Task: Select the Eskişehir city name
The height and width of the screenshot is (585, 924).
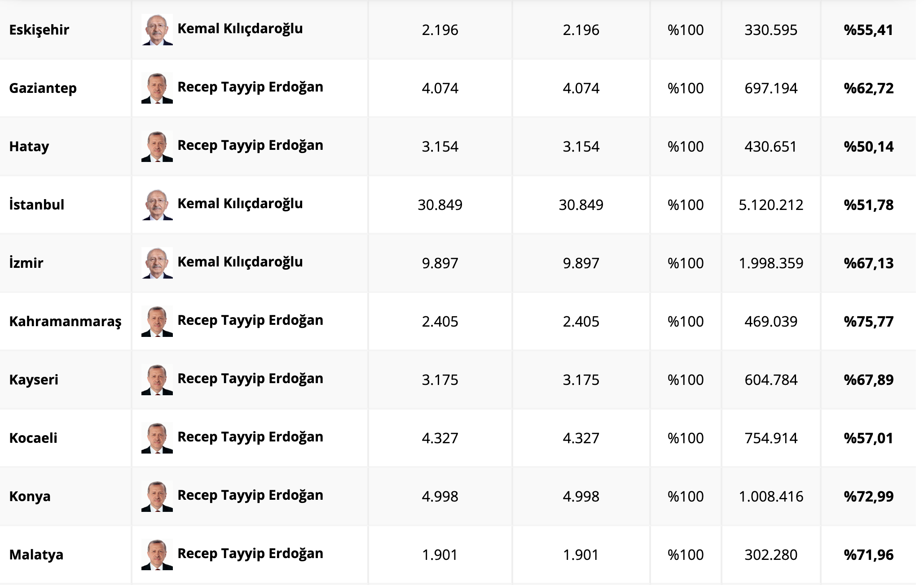Action: 39,30
